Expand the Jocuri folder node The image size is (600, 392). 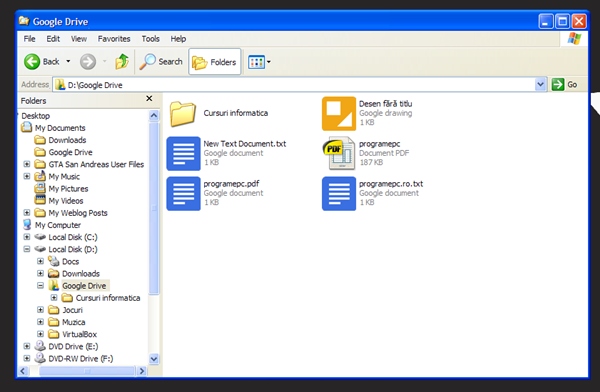(40, 310)
